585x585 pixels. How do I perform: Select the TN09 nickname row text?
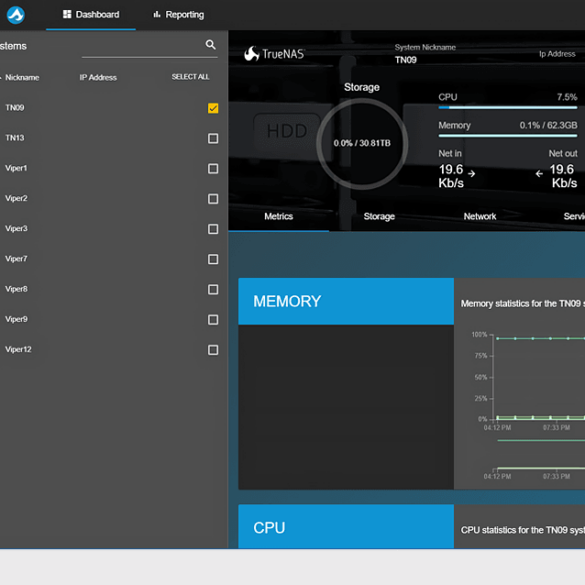tap(15, 108)
